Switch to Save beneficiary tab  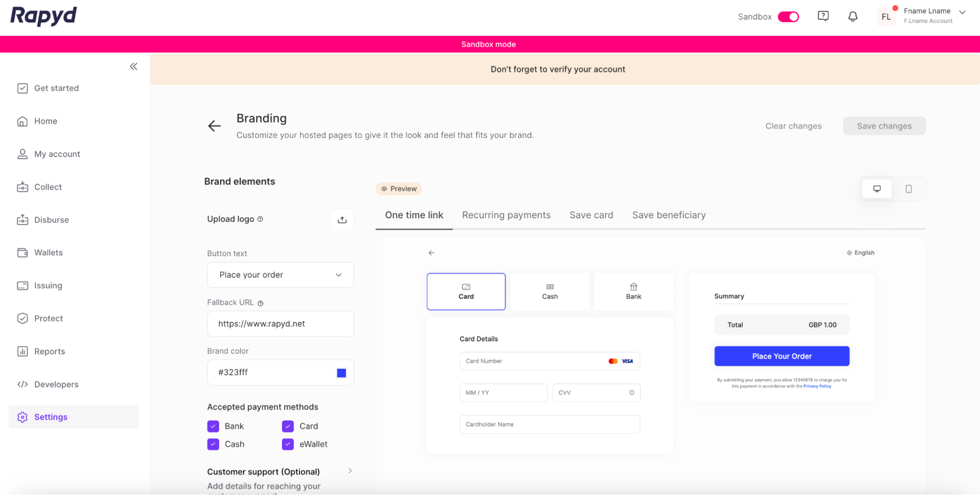click(x=669, y=215)
